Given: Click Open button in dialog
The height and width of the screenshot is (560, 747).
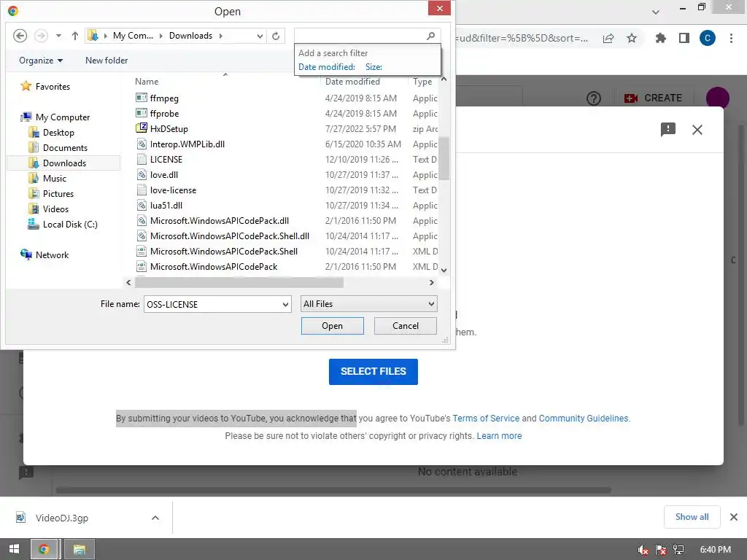Looking at the screenshot, I should point(332,326).
